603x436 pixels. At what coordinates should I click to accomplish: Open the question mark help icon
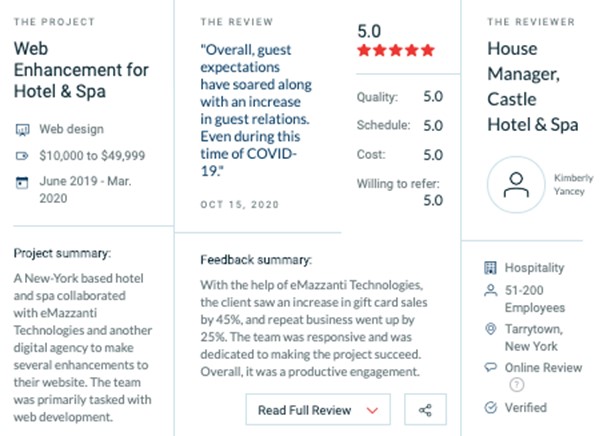point(517,384)
